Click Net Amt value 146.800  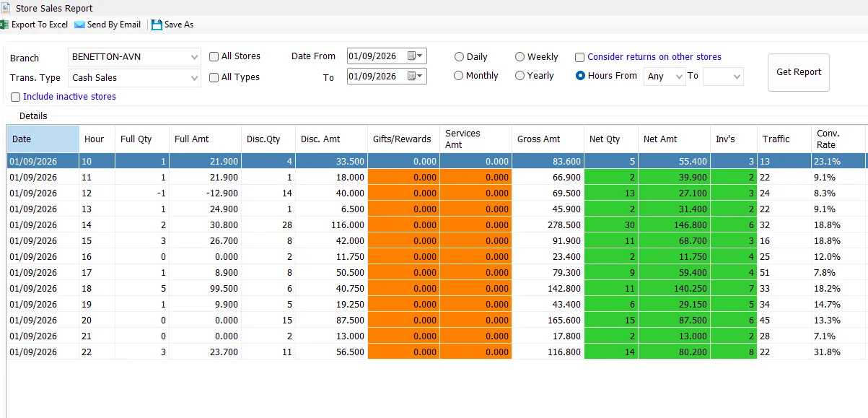[x=690, y=225]
